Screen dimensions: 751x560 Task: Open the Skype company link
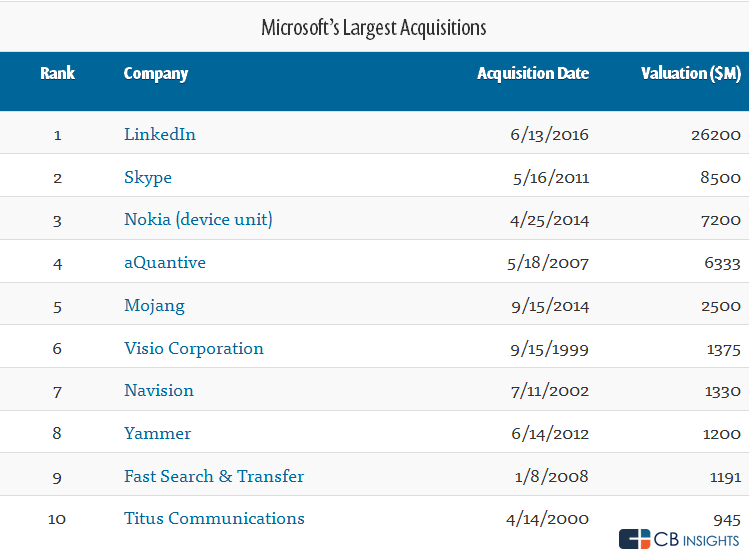(148, 177)
